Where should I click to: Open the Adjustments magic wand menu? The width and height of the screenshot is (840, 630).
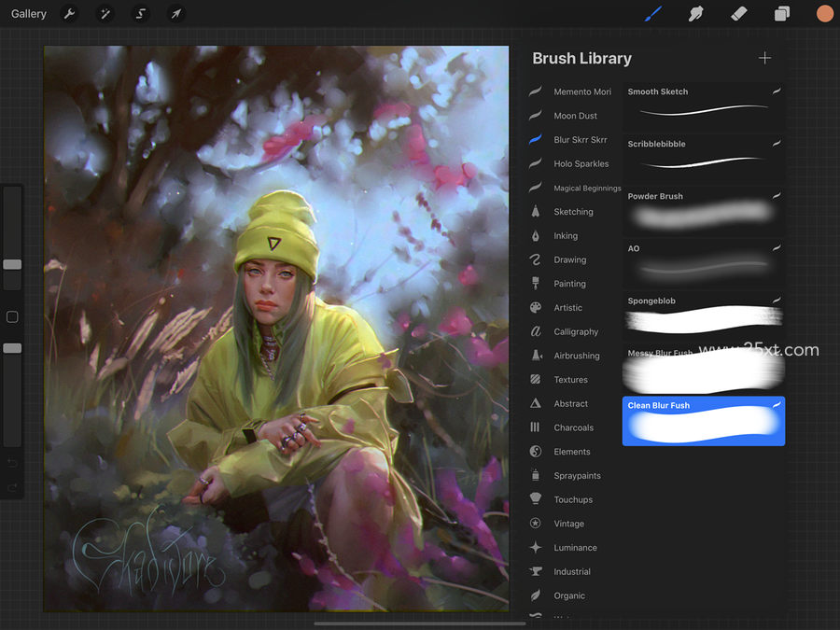click(105, 13)
